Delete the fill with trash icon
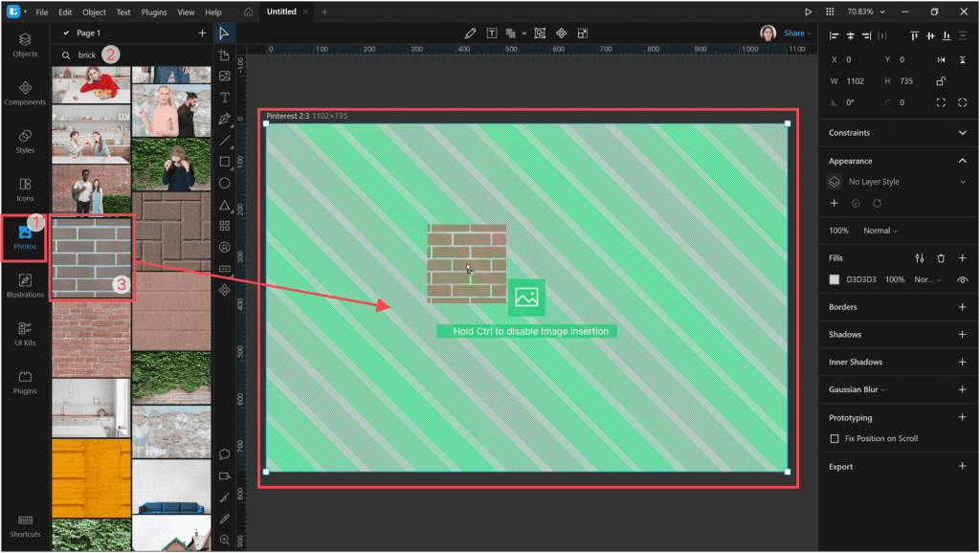This screenshot has height=553, width=980. coord(941,258)
